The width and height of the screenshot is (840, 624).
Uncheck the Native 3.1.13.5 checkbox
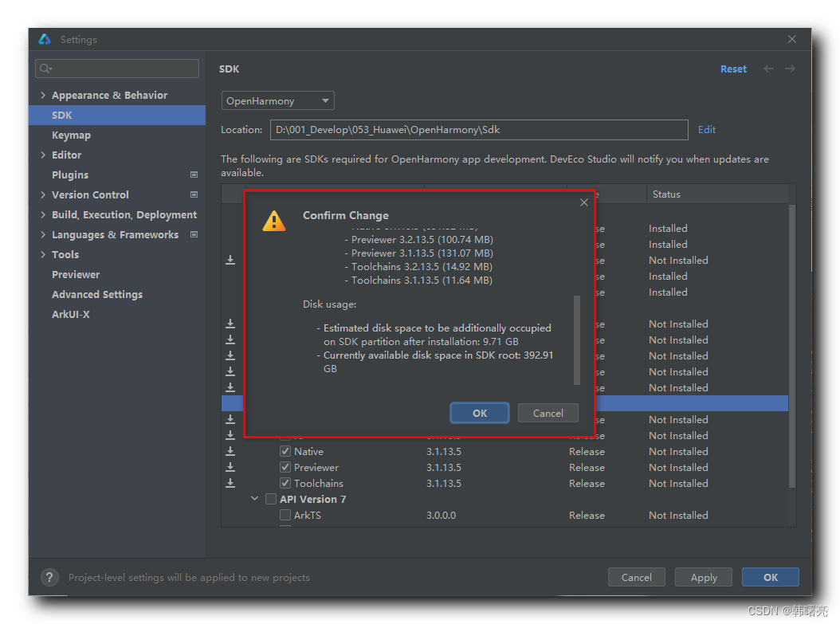[x=285, y=451]
